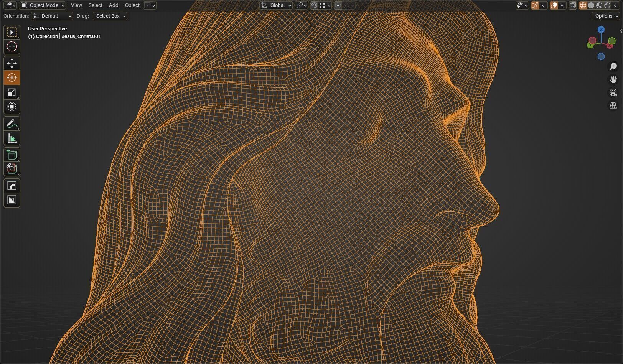Open the proportional editing falloff dropdown
The image size is (623, 364).
point(349,5)
